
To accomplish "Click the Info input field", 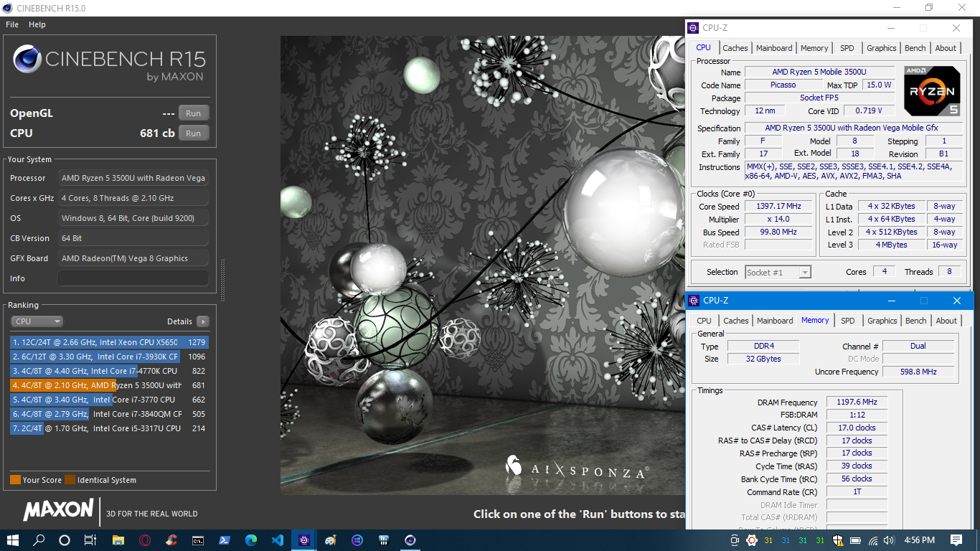I will [133, 278].
